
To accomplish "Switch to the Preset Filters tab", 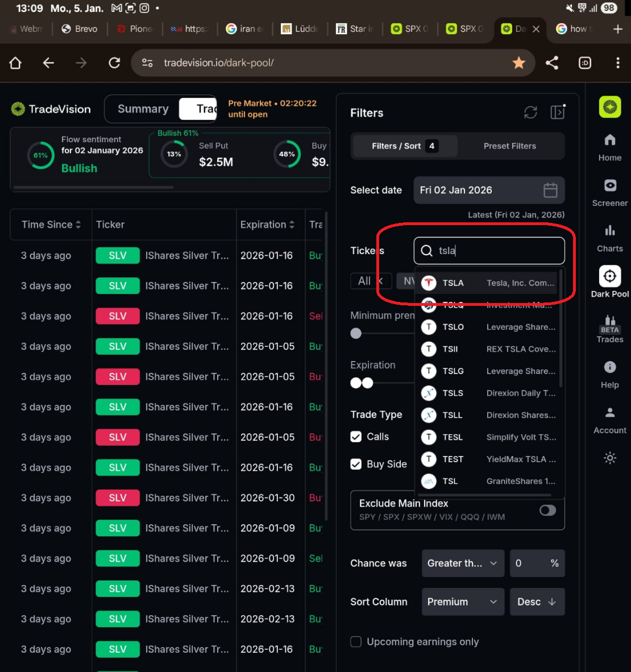I will (x=510, y=146).
